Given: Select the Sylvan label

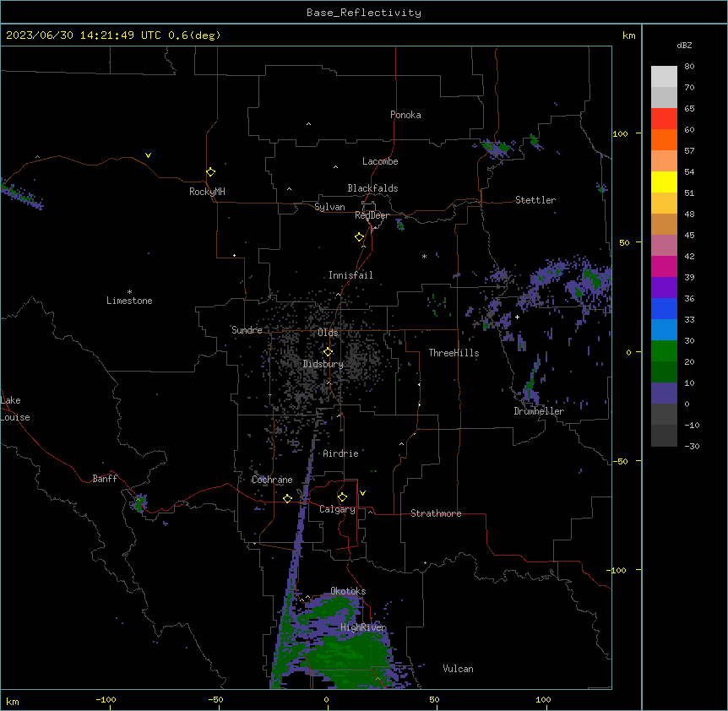Looking at the screenshot, I should (x=329, y=207).
